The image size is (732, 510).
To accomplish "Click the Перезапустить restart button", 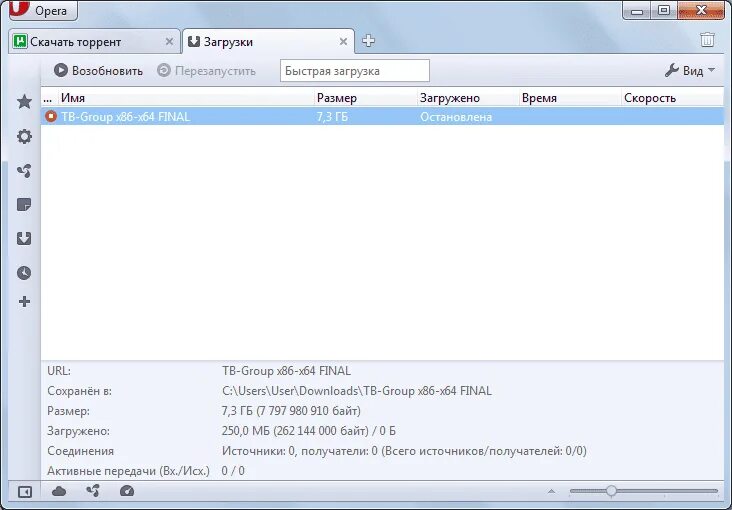I will [x=206, y=71].
